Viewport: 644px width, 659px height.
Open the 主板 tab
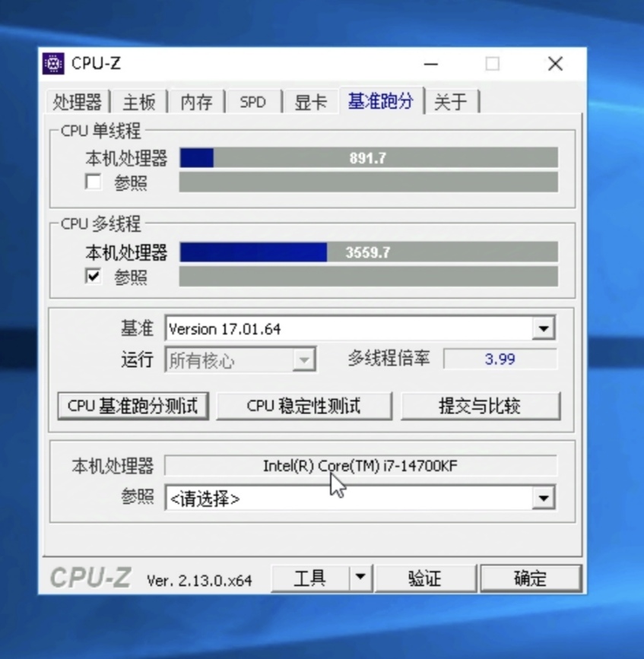139,102
